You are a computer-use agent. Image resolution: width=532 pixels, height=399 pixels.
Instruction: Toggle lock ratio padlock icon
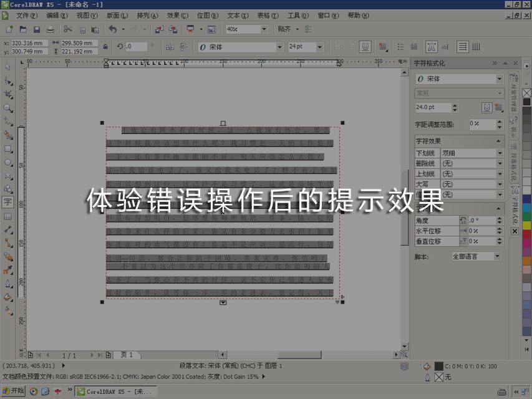(105, 47)
